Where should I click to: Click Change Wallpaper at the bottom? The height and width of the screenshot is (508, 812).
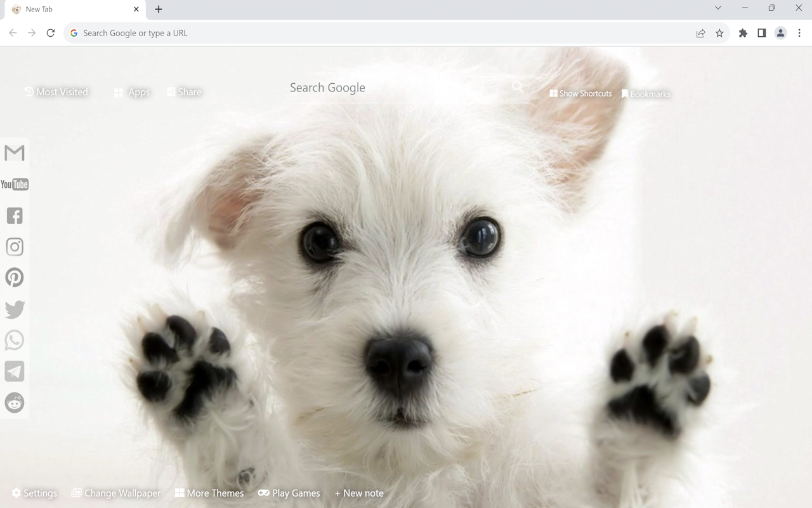click(x=116, y=493)
